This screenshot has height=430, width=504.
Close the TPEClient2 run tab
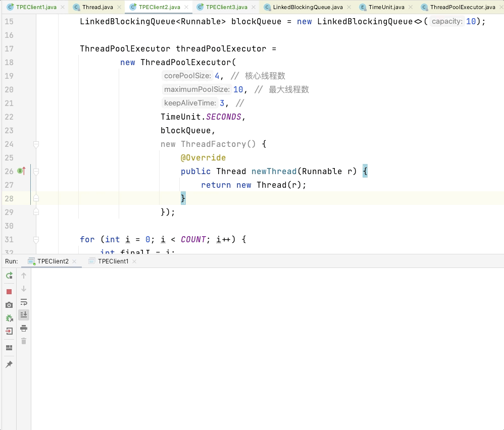click(x=74, y=261)
